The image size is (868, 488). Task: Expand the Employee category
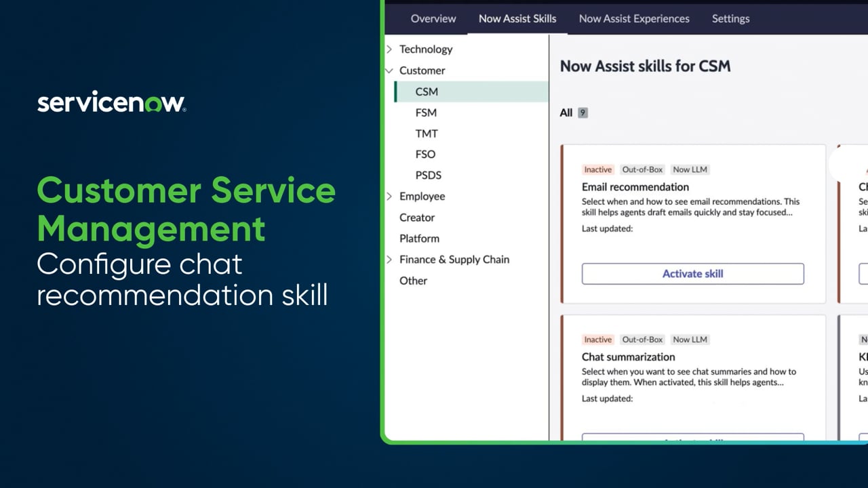(x=389, y=196)
